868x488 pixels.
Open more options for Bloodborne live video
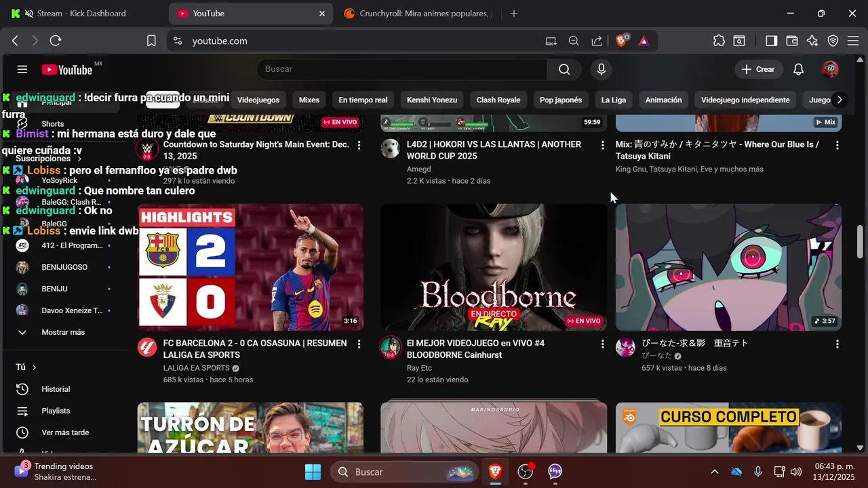pos(602,344)
